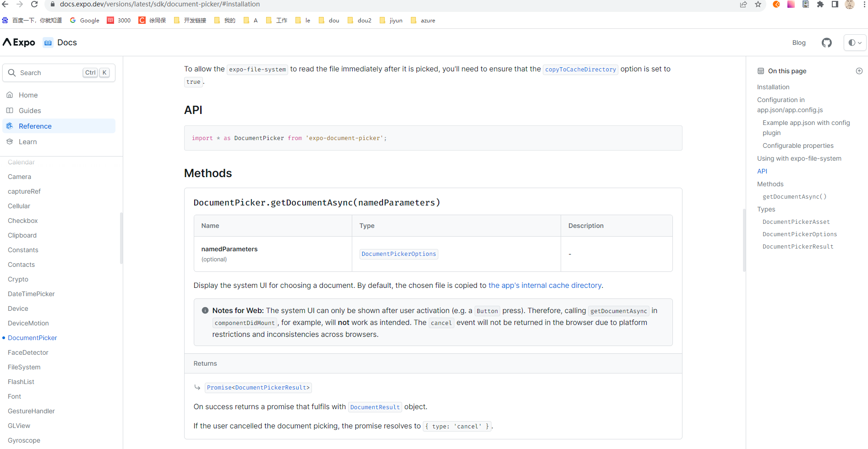Open the 3000 bookmark
Screen dimensions: 868x449
[119, 20]
